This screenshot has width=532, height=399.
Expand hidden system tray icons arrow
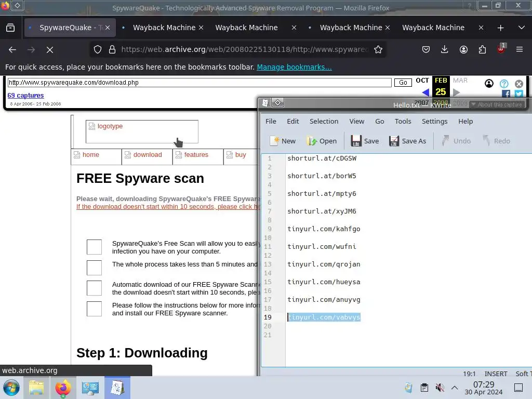click(x=455, y=388)
